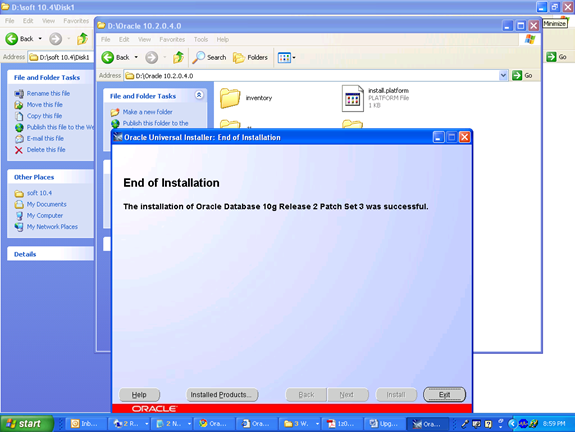Open soft 10.4 under Other Places
576x433 pixels.
point(39,193)
